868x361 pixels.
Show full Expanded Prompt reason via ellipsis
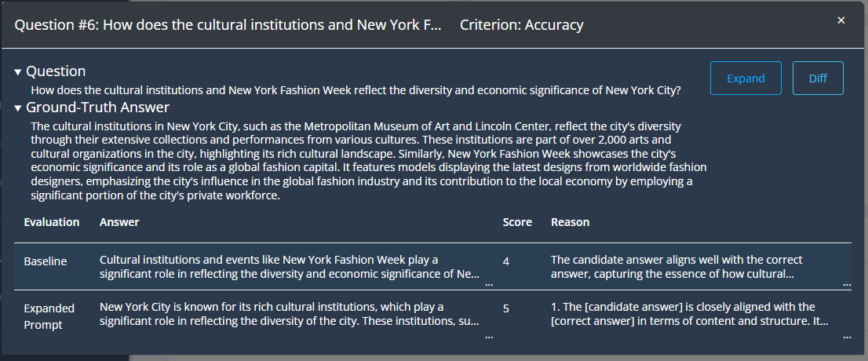pyautogui.click(x=846, y=336)
